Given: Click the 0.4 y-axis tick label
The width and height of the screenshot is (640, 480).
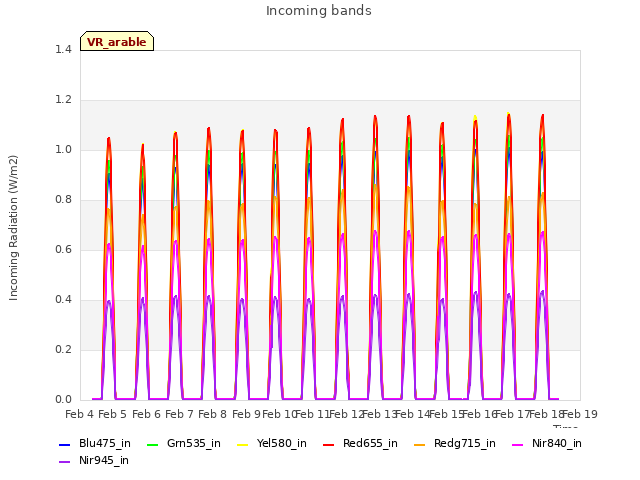Looking at the screenshot, I should pos(63,300).
